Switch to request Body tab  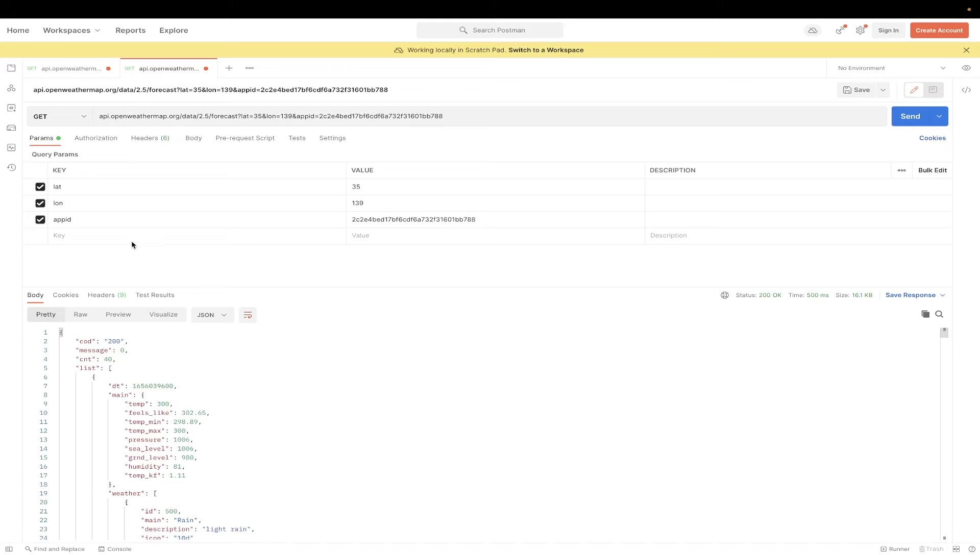coord(194,138)
